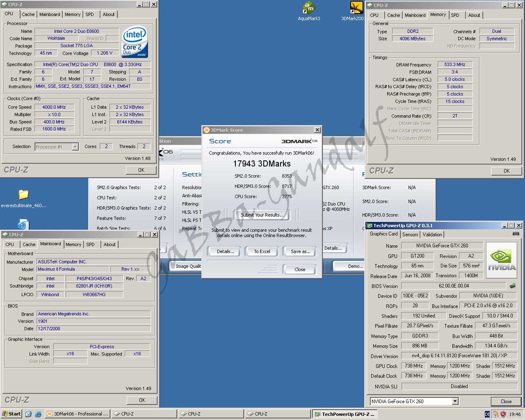Switch to Sensors tab in GPU-Z
The width and height of the screenshot is (525, 420).
(x=410, y=235)
